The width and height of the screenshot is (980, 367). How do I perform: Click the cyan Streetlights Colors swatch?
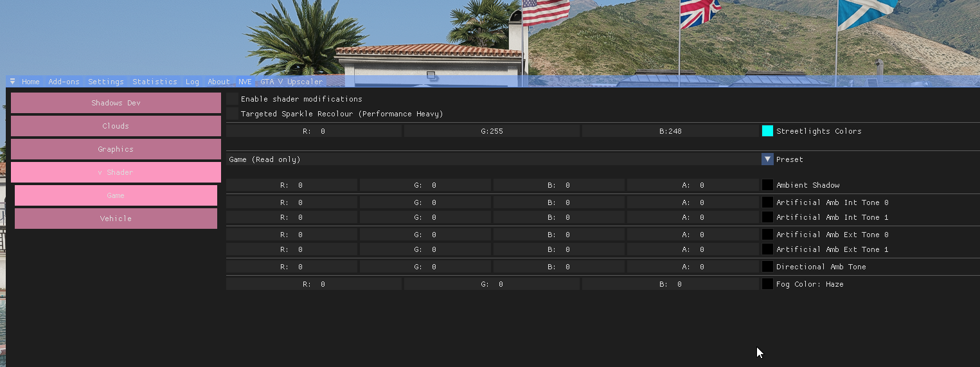[767, 131]
